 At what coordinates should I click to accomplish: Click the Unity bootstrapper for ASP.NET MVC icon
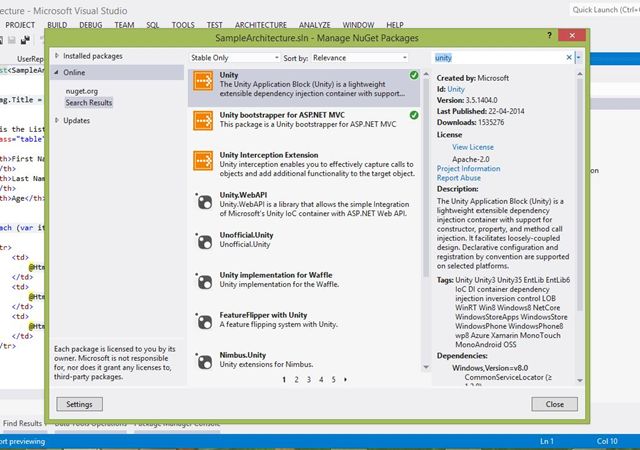coord(203,121)
